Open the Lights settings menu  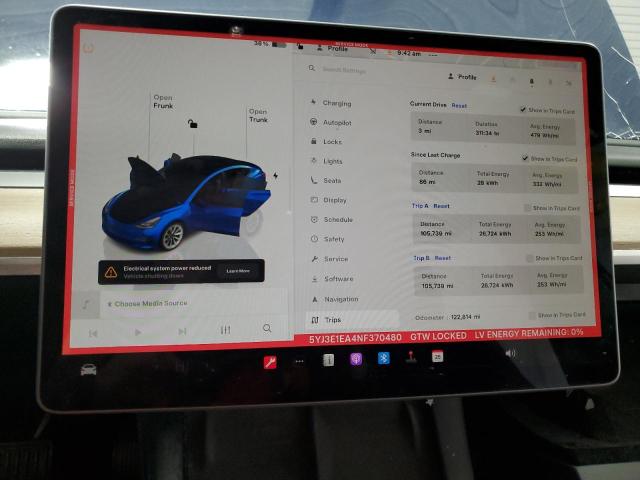(x=327, y=161)
